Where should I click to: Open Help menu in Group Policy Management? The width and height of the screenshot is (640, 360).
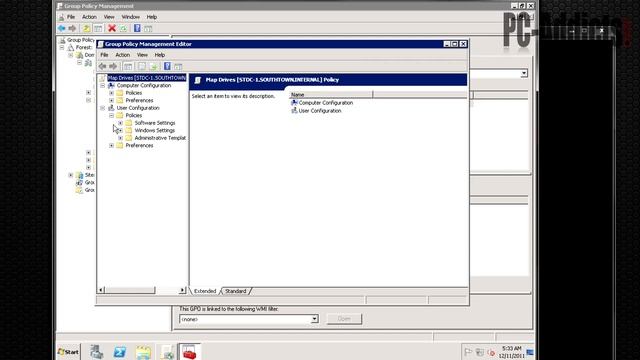(x=152, y=17)
